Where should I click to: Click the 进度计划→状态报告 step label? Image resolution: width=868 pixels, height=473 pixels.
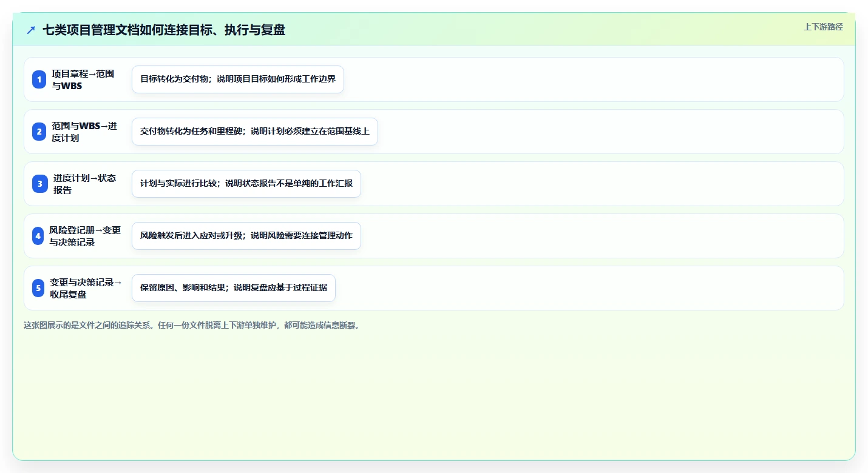tap(84, 184)
